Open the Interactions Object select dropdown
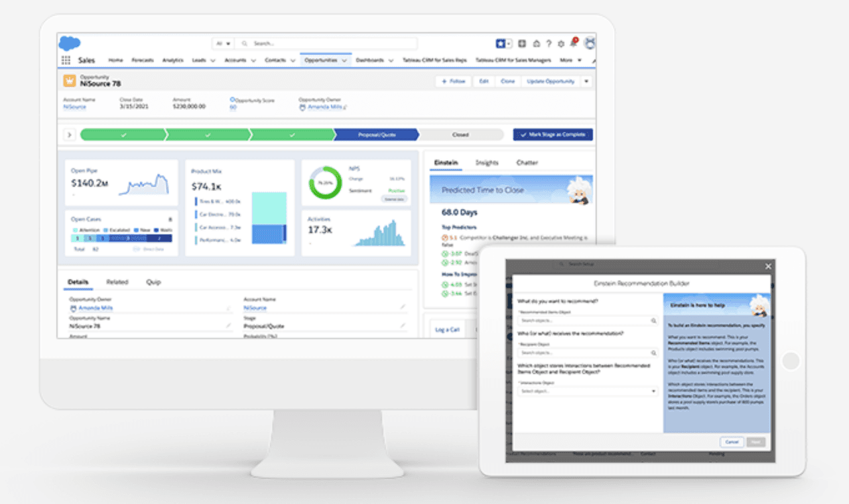This screenshot has height=504, width=849. [x=587, y=391]
